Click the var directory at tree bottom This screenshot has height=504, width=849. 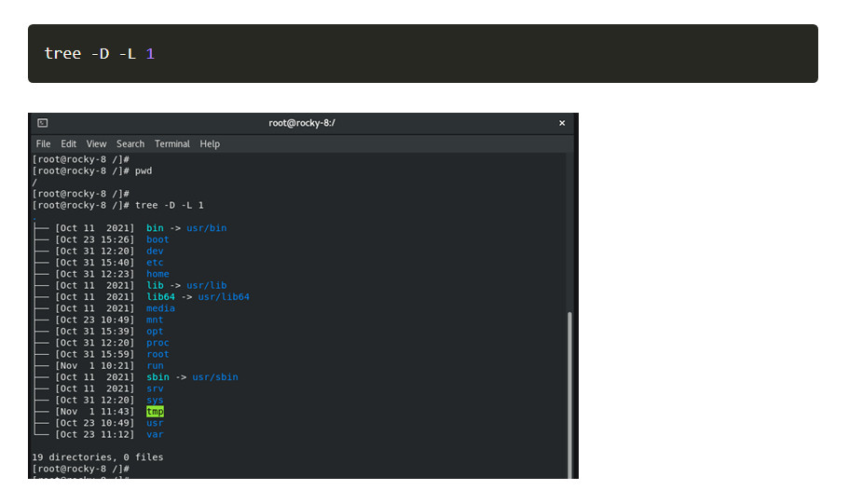155,434
